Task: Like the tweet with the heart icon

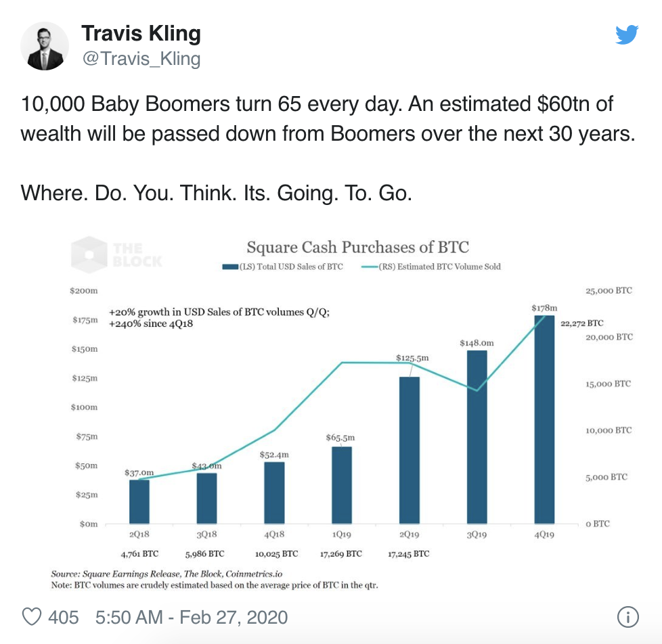Action: coord(32,617)
